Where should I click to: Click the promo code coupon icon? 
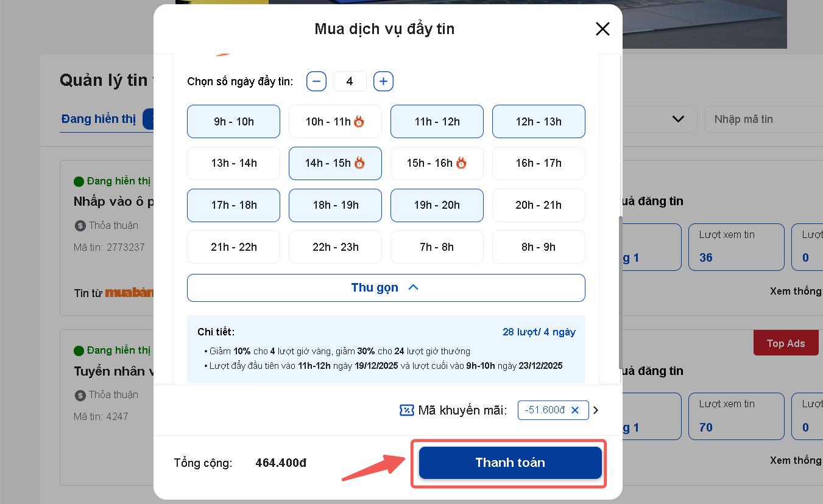[406, 410]
